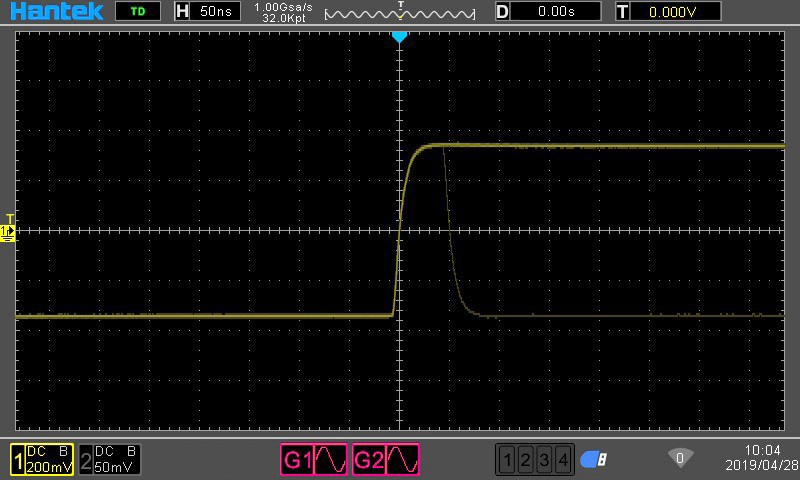Viewport: 800px width, 480px height.
Task: Toggle the G1 generator sine indicator
Action: point(314,460)
